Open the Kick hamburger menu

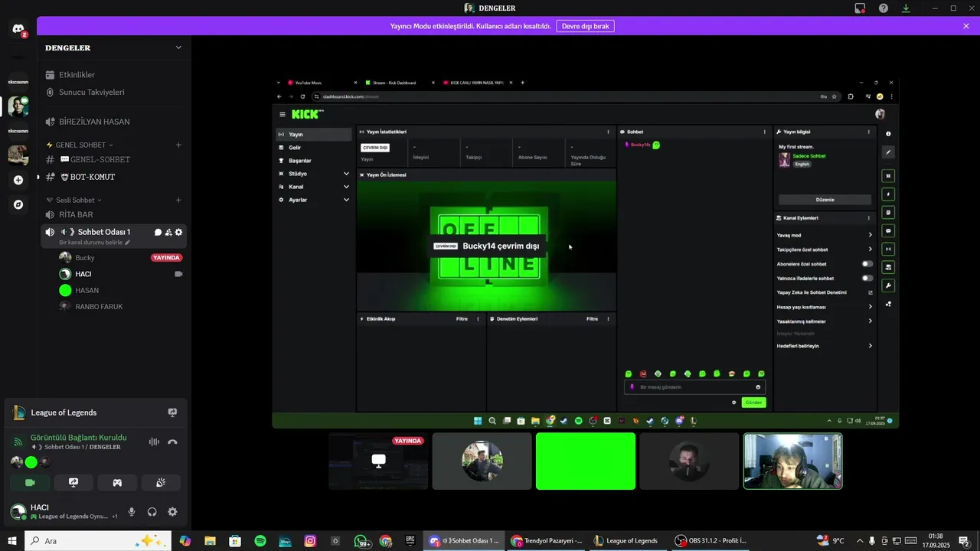point(282,114)
